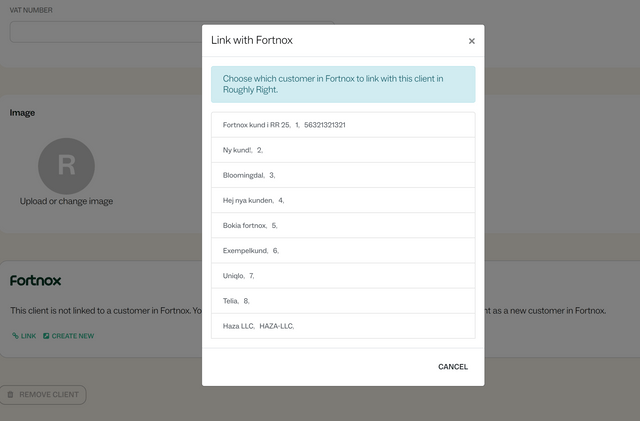Choose Bokia fortnox customer row

click(343, 225)
